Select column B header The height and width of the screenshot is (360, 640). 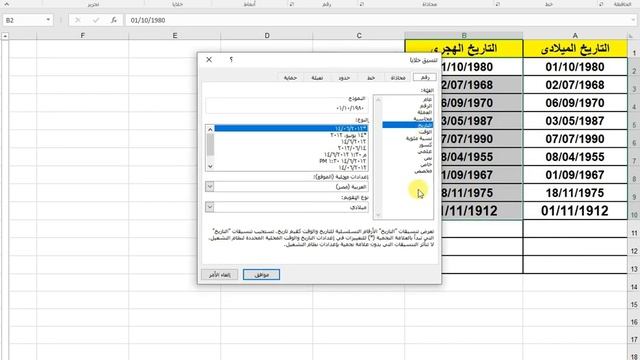pyautogui.click(x=464, y=36)
